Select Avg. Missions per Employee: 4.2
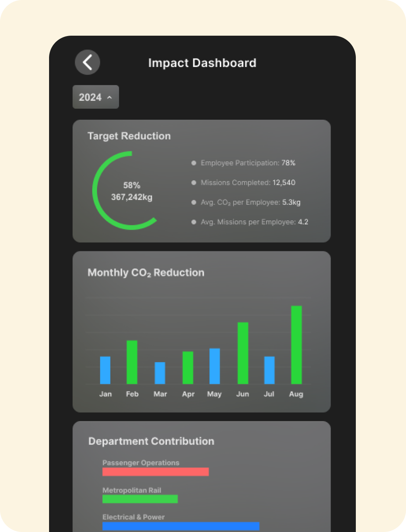406x532 pixels. 249,222
